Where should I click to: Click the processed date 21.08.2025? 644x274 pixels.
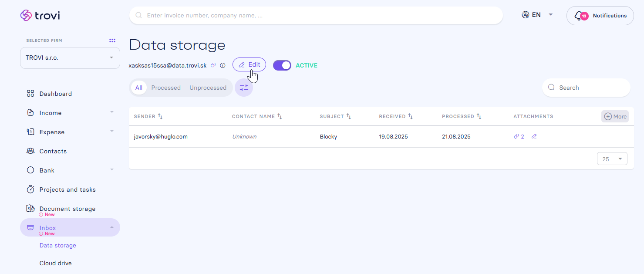coord(456,137)
